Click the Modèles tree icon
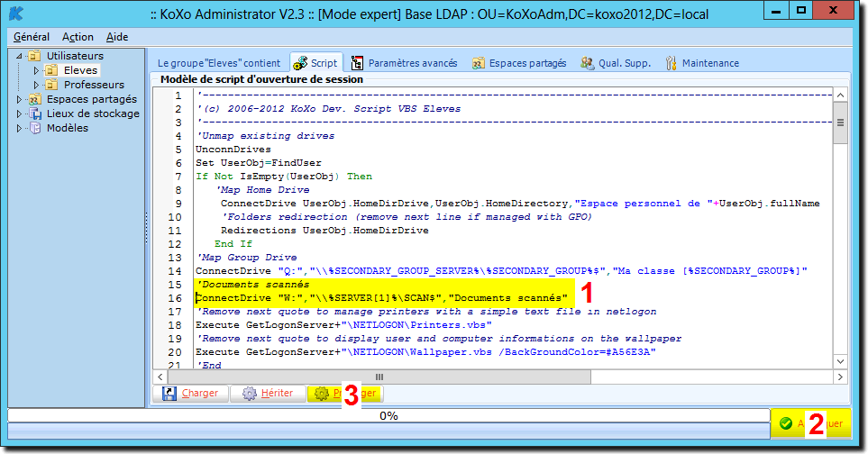868x454 pixels. tap(34, 128)
